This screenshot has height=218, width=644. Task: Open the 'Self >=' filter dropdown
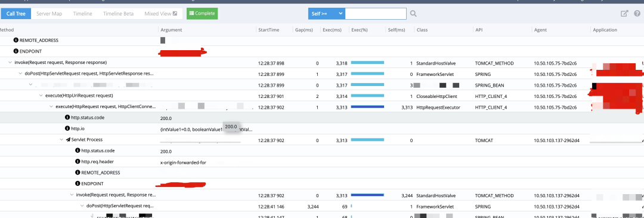326,14
